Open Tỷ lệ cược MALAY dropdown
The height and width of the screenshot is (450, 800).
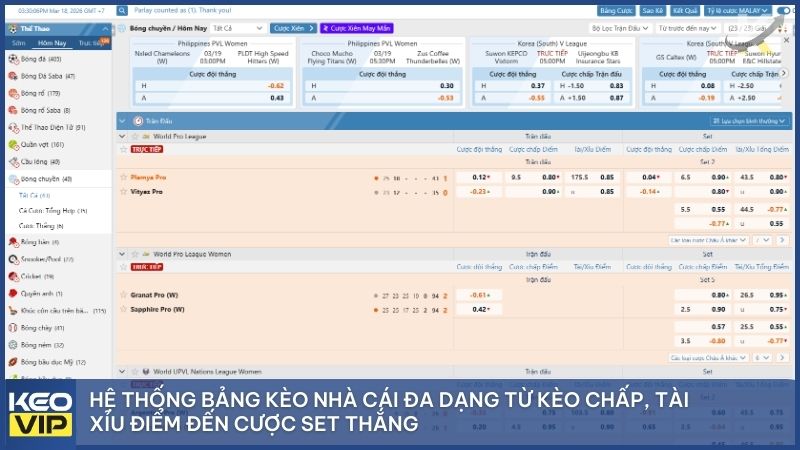pos(737,10)
